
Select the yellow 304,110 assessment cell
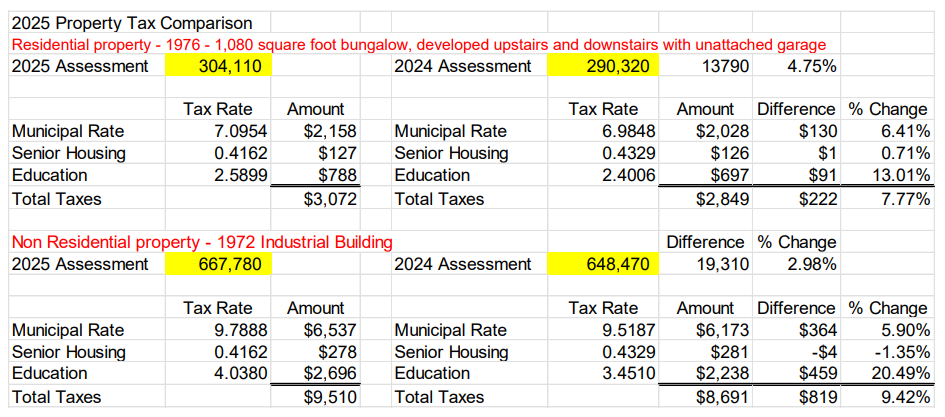[218, 66]
